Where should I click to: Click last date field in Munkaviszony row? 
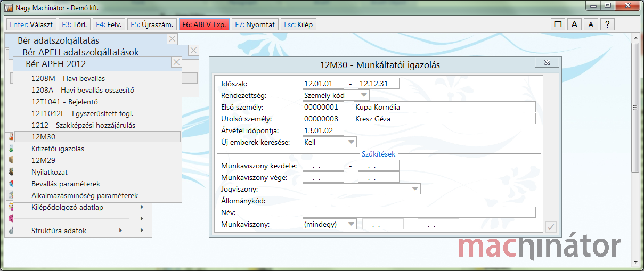(x=438, y=224)
